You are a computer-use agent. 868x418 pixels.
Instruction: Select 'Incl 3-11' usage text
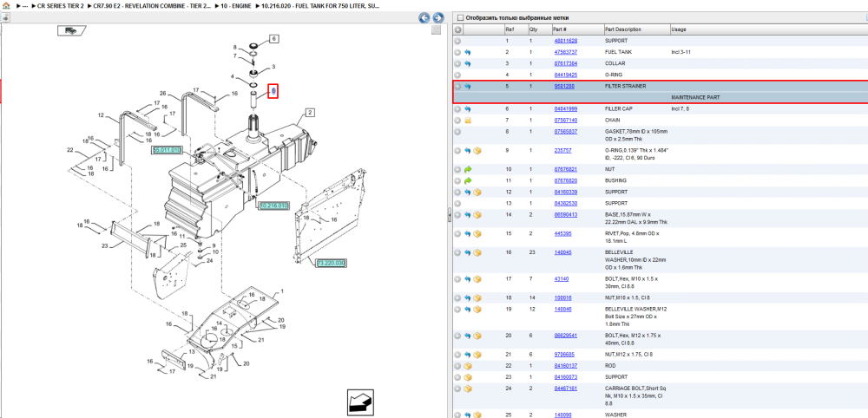[681, 52]
